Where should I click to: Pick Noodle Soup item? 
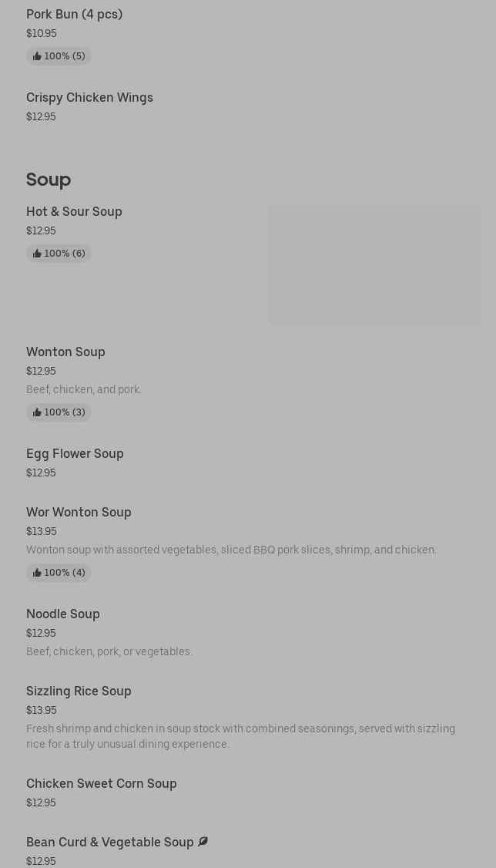click(63, 614)
